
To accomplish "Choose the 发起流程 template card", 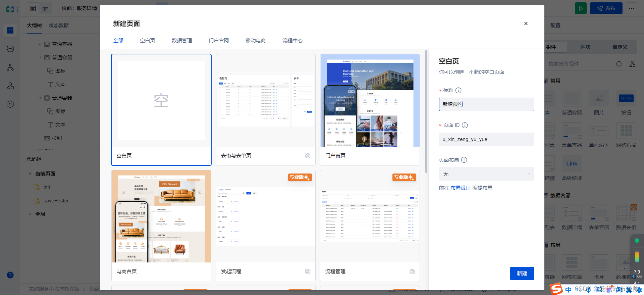I will coord(266,226).
